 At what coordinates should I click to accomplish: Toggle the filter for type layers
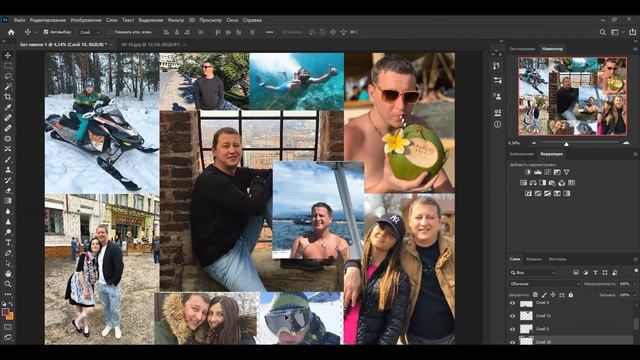(x=595, y=273)
